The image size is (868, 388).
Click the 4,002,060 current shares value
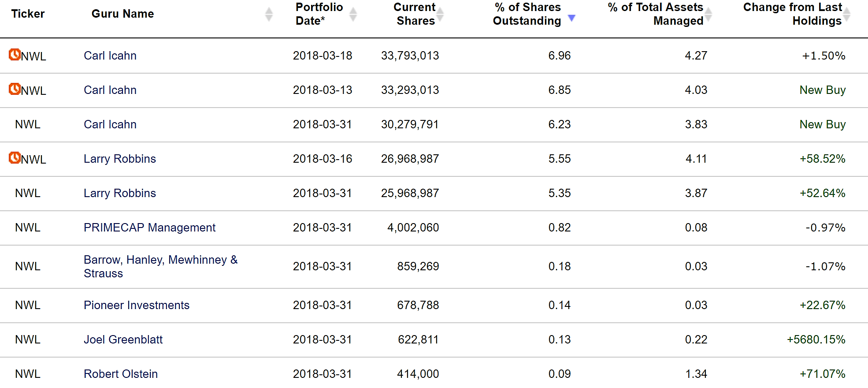[413, 228]
